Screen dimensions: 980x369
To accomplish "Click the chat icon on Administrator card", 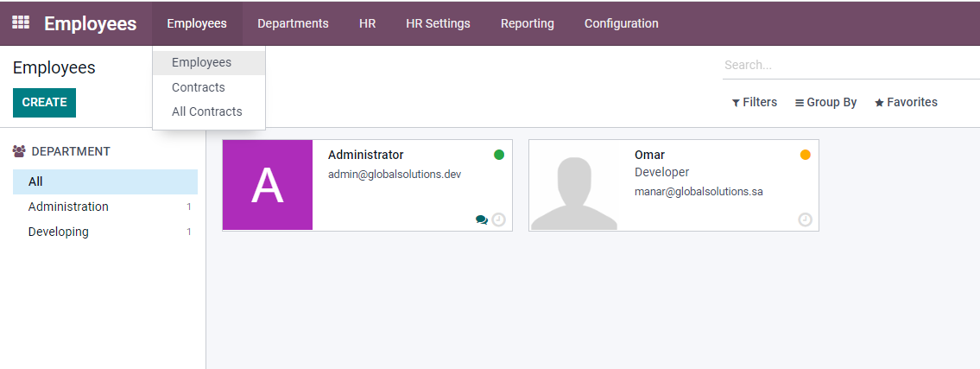I will point(481,220).
